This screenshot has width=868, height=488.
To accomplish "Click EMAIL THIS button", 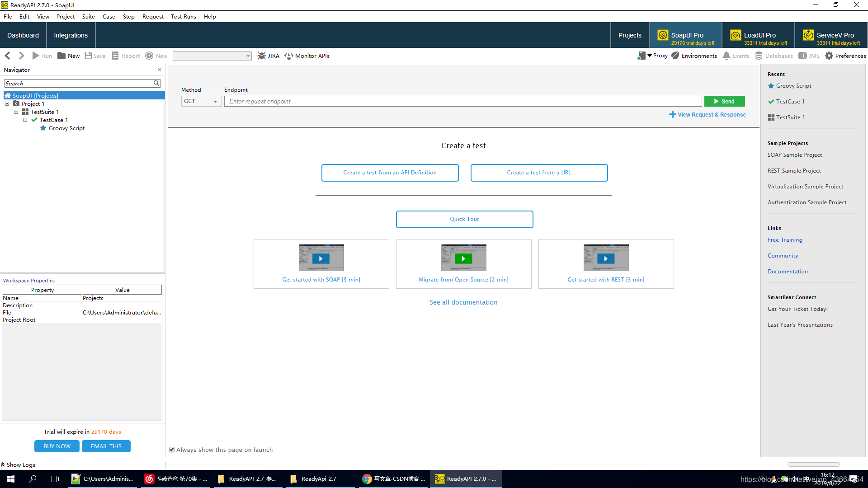I will [x=106, y=446].
